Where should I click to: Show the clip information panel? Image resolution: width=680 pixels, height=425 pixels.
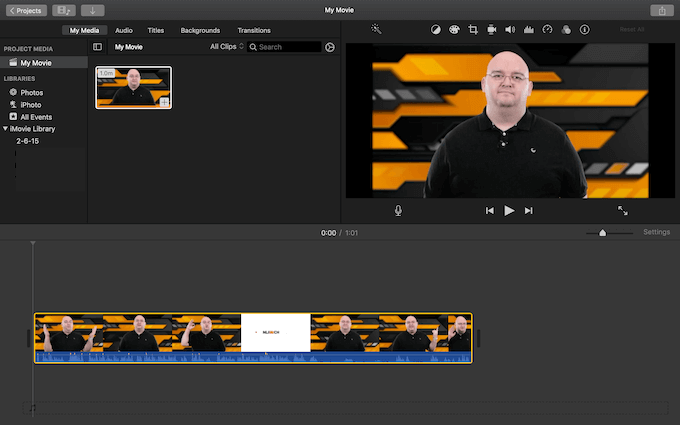pyautogui.click(x=584, y=30)
